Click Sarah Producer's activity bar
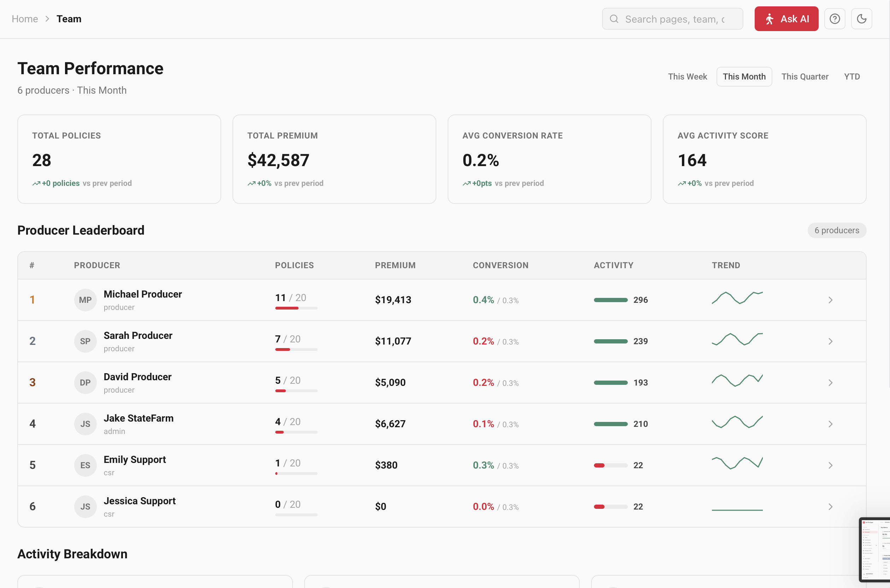Screen dimensions: 890x588 tap(610, 341)
